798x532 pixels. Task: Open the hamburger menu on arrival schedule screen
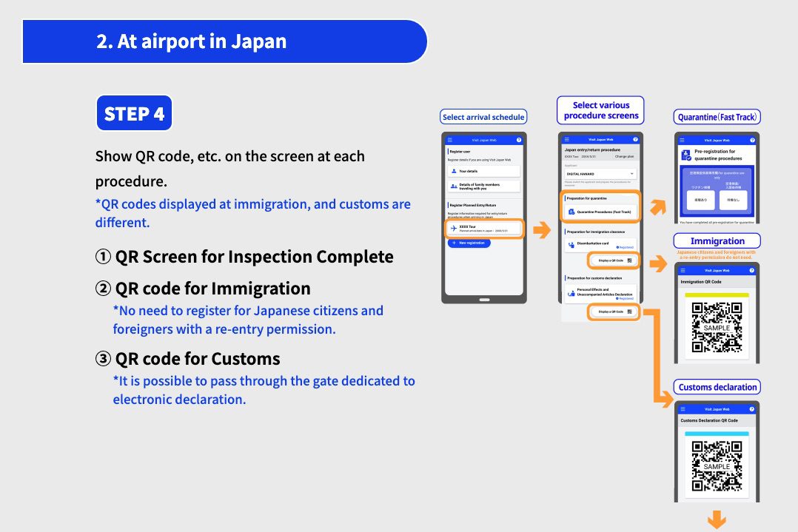[x=449, y=140]
